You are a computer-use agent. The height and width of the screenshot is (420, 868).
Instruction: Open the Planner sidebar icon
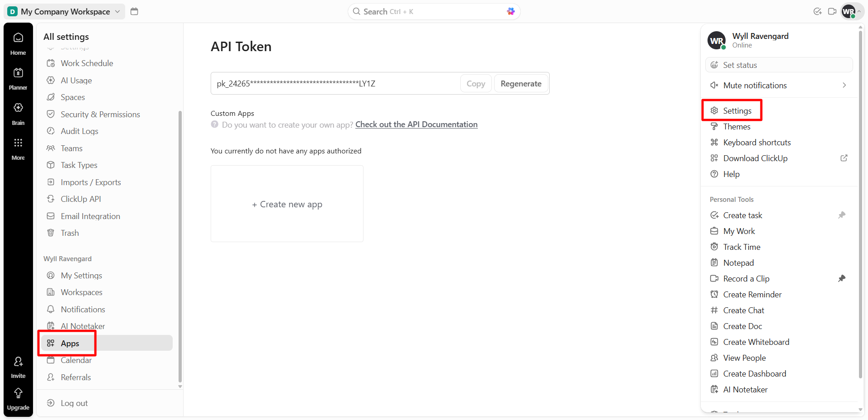coord(18,73)
